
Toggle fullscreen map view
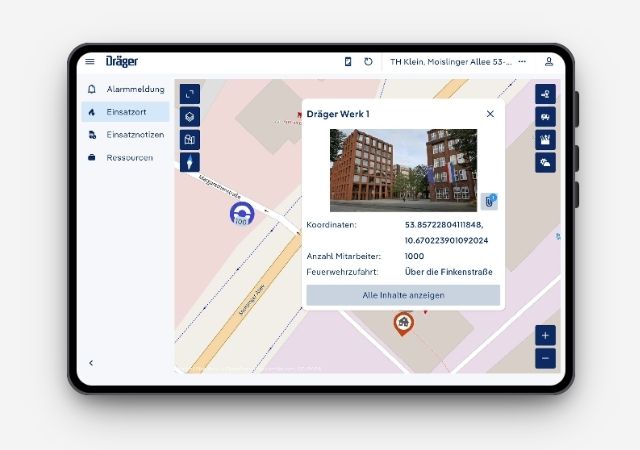[190, 94]
